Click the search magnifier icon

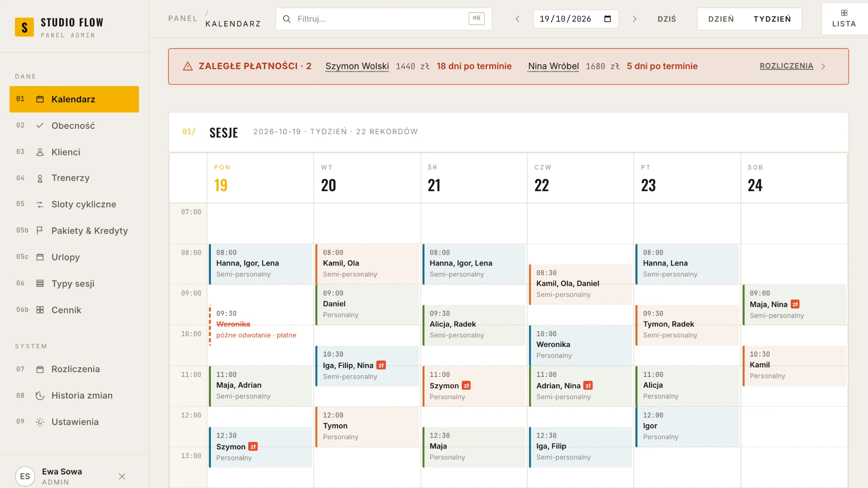[x=287, y=19]
